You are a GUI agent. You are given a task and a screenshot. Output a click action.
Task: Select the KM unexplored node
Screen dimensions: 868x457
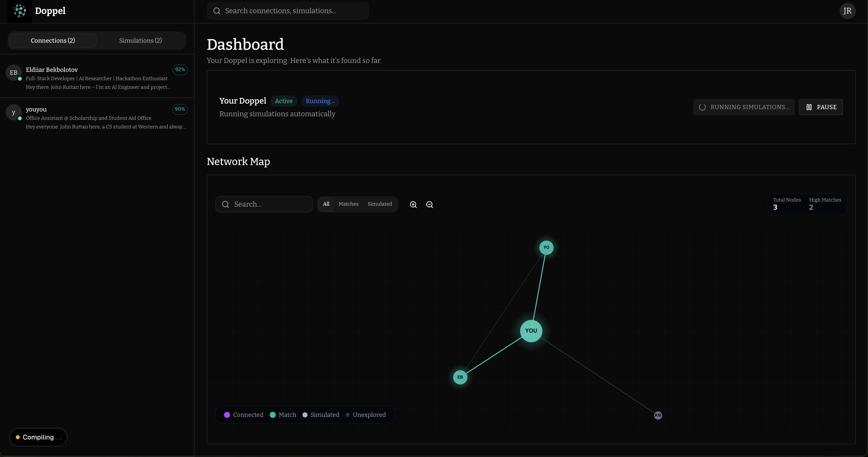pyautogui.click(x=658, y=415)
